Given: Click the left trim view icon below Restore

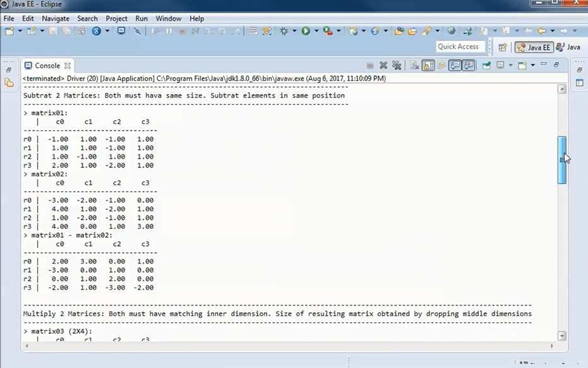Looking at the screenshot, I should tap(9, 83).
